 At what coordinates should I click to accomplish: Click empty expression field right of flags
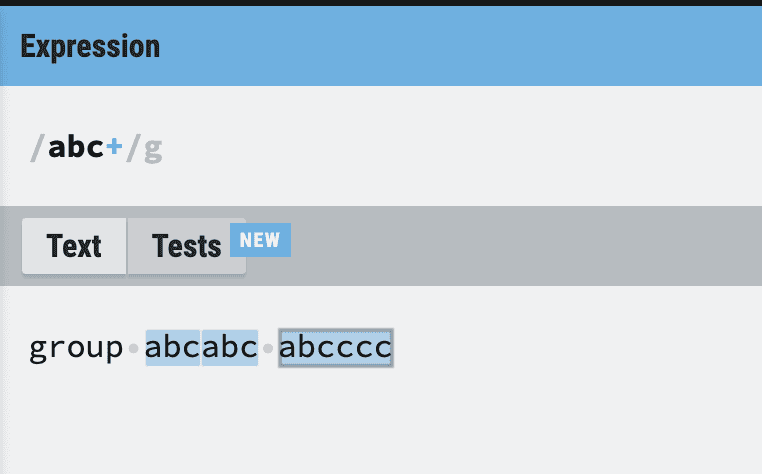(x=450, y=148)
